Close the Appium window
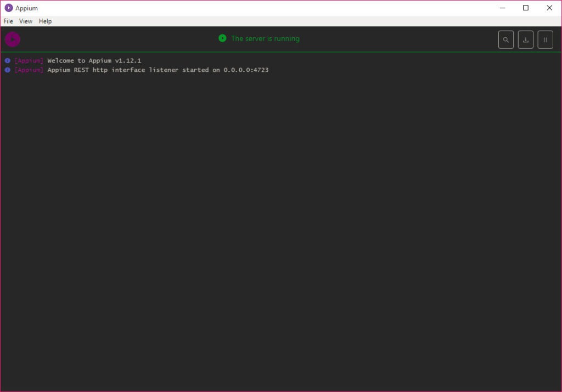The image size is (562, 392). (549, 8)
